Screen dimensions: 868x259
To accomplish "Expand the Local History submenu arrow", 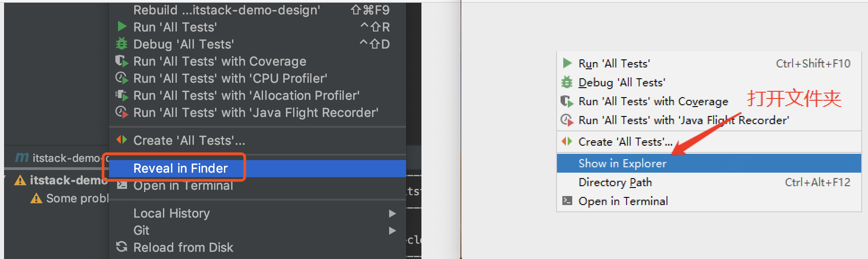I will tap(392, 213).
